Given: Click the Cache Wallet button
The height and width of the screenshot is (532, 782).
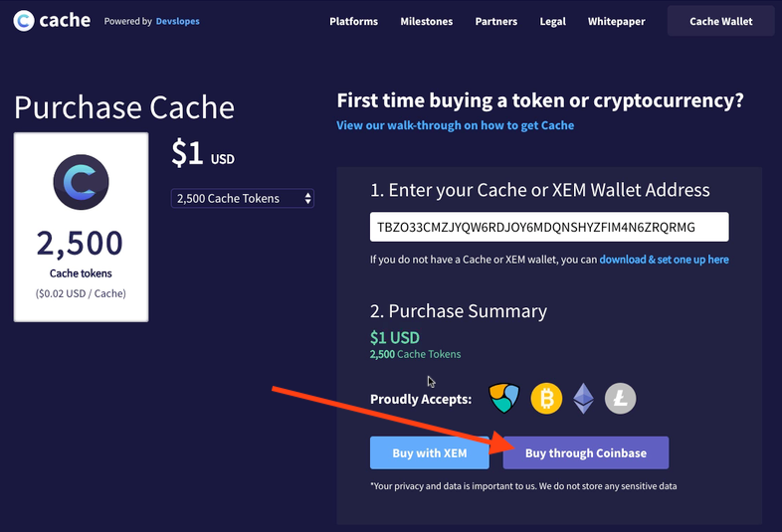Looking at the screenshot, I should pyautogui.click(x=721, y=21).
